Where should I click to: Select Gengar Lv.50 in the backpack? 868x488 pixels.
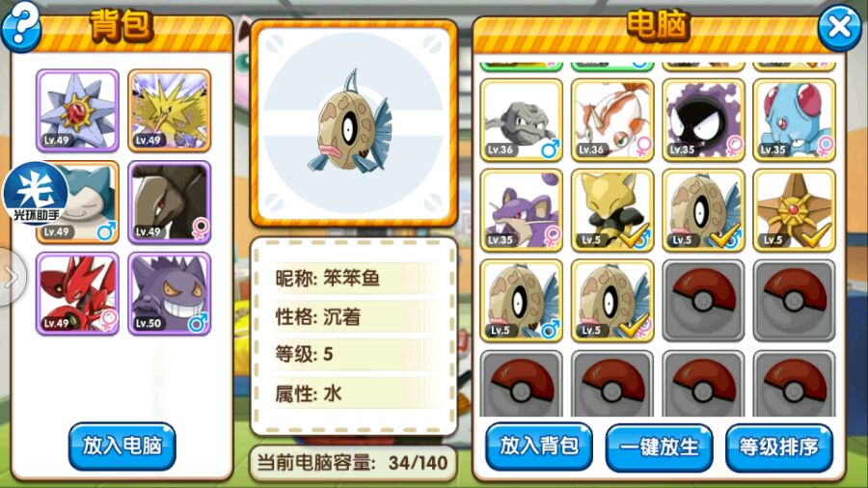click(x=170, y=294)
